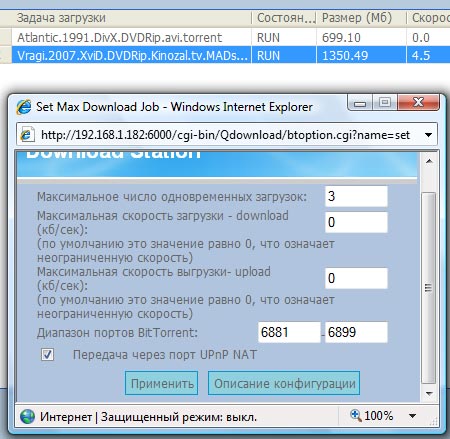
Task: Open the zoom level dropdown arrow
Action: [x=412, y=416]
